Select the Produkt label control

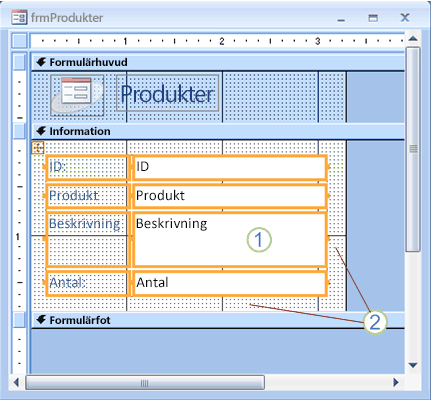(x=87, y=196)
